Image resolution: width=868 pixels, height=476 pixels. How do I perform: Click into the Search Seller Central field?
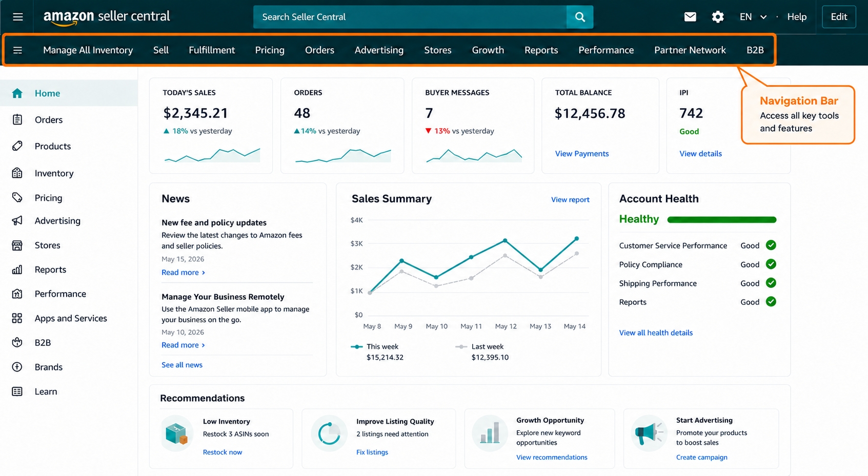tap(410, 17)
